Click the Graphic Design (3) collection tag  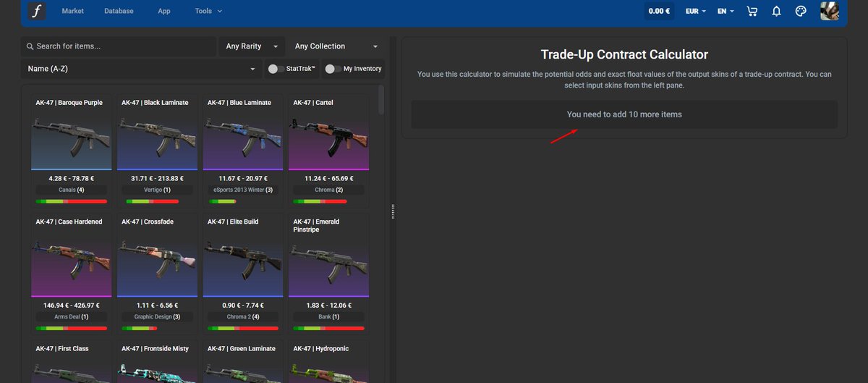(x=157, y=317)
